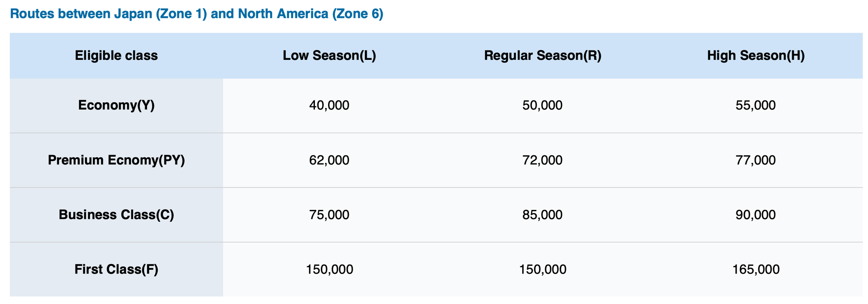Click First Class regular season 150,000 cell
Viewport: 868px width, 304px height.
point(542,269)
